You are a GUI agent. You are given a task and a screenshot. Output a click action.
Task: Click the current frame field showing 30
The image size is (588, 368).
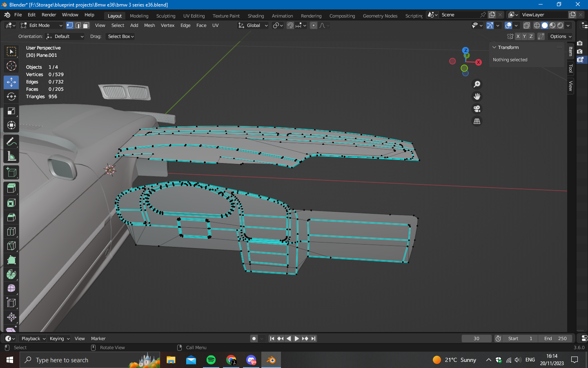477,339
